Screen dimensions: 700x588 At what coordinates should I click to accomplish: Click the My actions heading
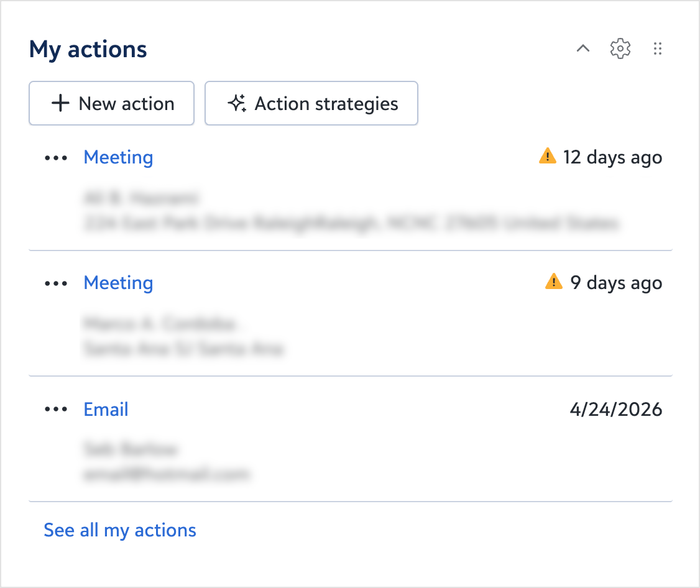coord(88,49)
